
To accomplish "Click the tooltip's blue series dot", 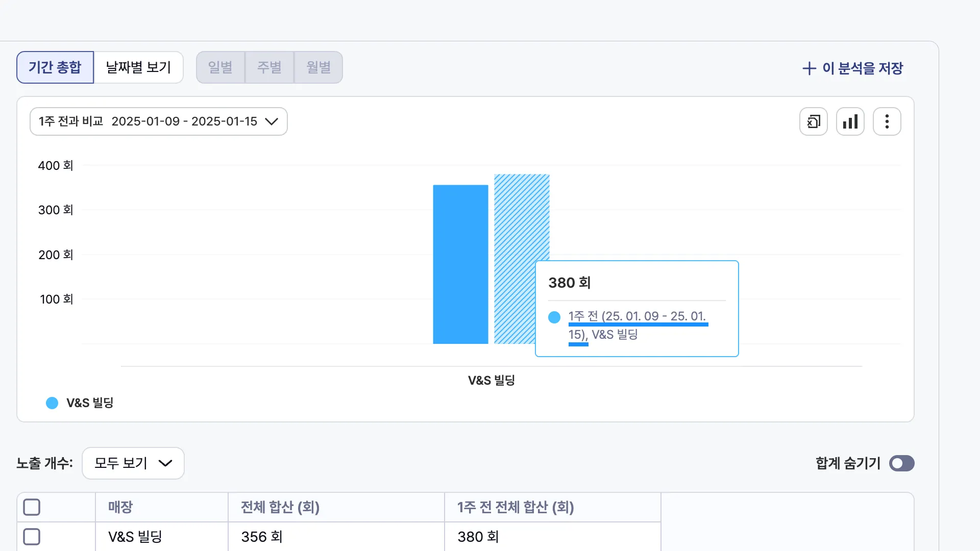I will [x=554, y=317].
